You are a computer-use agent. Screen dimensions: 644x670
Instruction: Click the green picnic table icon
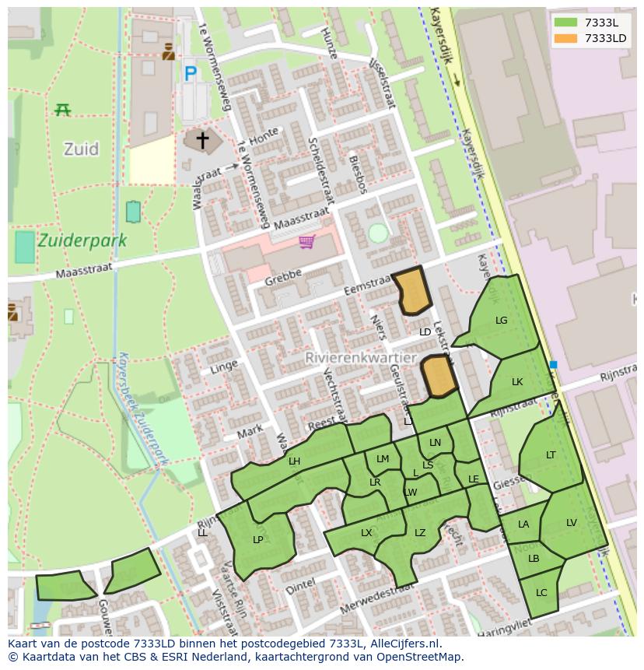pos(63,110)
